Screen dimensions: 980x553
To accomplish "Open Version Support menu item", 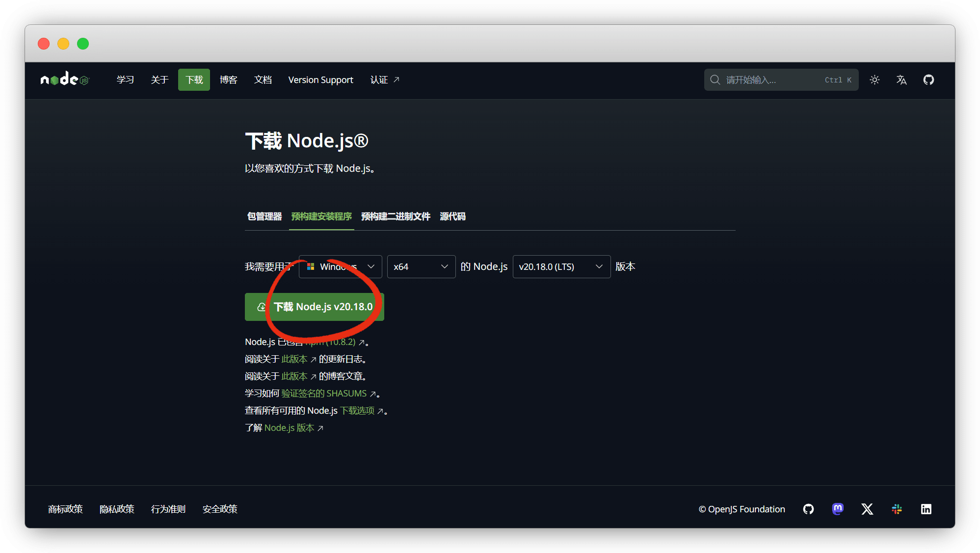I will 320,79.
